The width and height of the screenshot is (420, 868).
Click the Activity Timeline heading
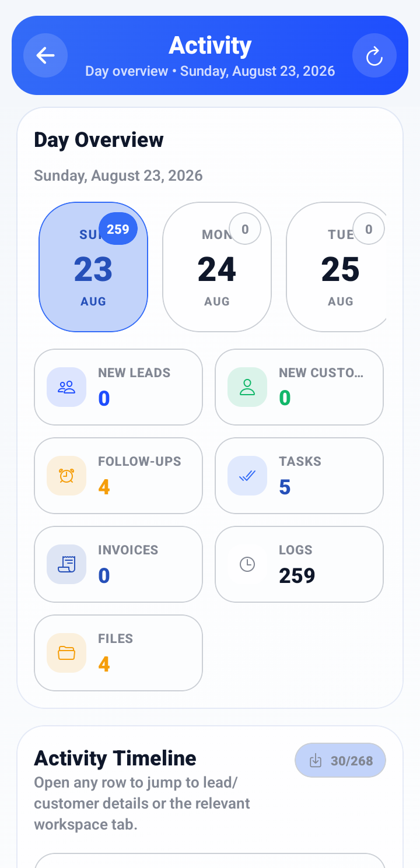[115, 758]
